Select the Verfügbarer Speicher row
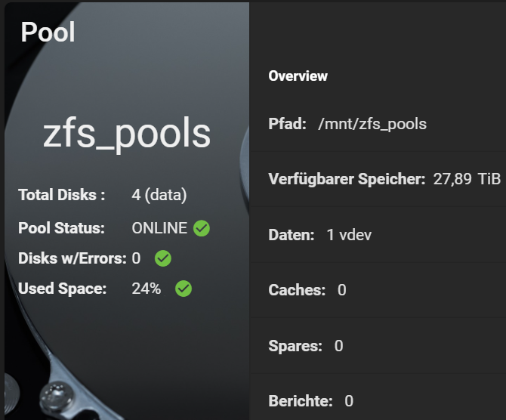The width and height of the screenshot is (506, 420). (x=378, y=179)
